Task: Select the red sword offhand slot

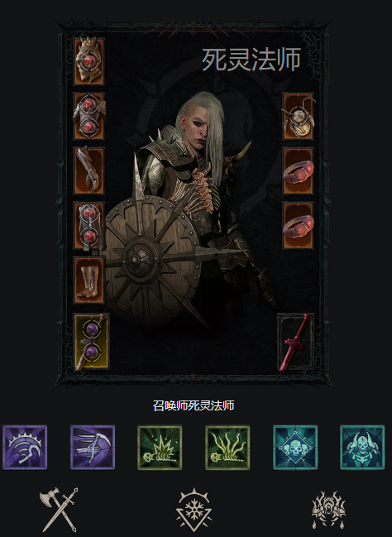Action: coord(295,342)
